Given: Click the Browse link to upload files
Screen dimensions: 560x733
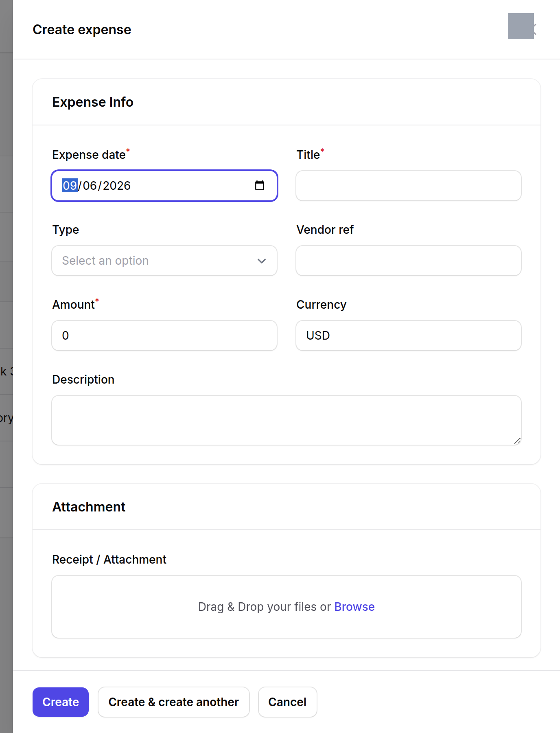Looking at the screenshot, I should 354,607.
